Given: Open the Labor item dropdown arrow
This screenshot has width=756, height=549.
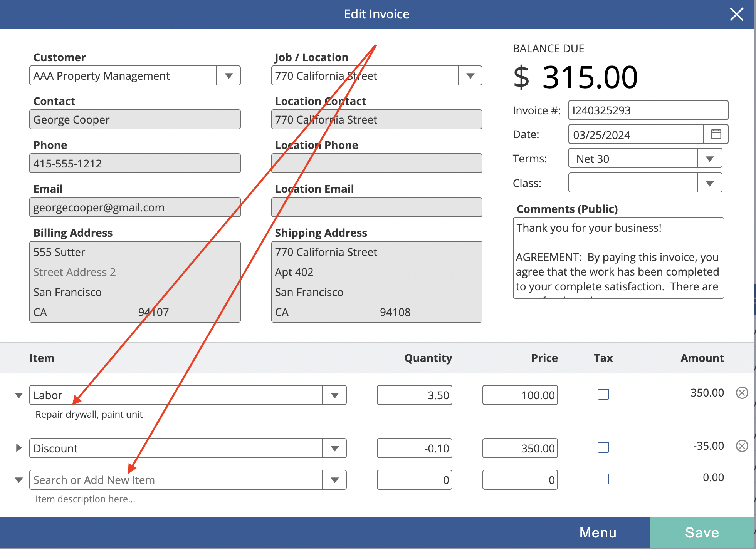Looking at the screenshot, I should pos(334,395).
